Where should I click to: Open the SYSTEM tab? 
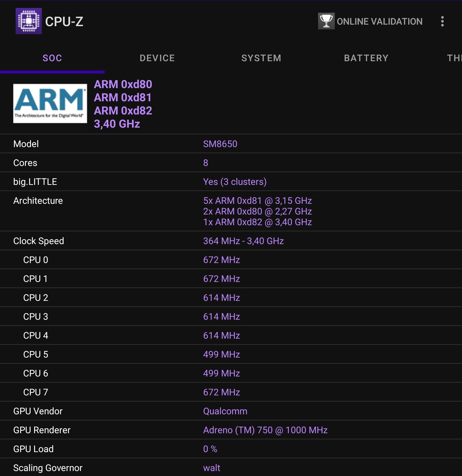click(x=261, y=58)
